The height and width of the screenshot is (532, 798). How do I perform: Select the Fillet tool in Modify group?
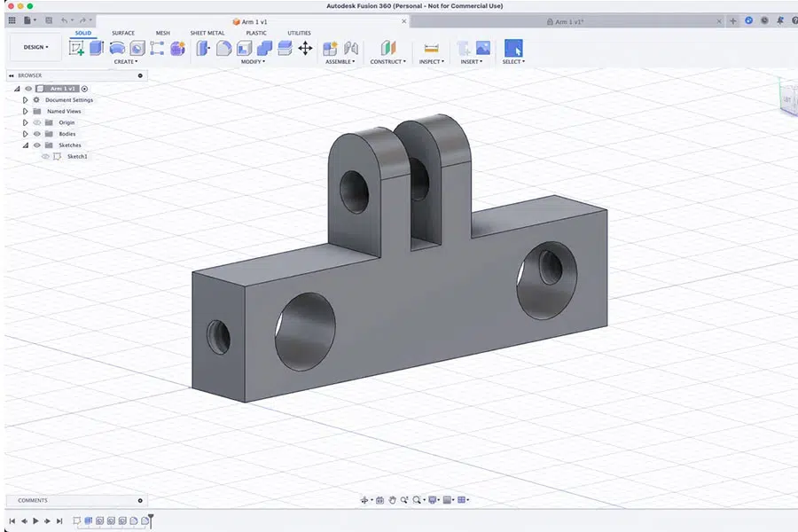pos(224,48)
